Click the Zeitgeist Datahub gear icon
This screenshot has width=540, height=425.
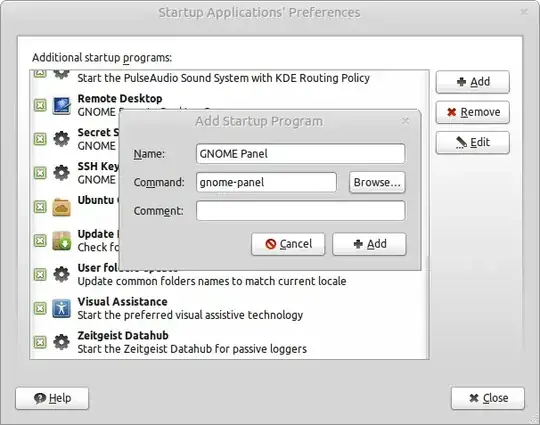coord(62,342)
